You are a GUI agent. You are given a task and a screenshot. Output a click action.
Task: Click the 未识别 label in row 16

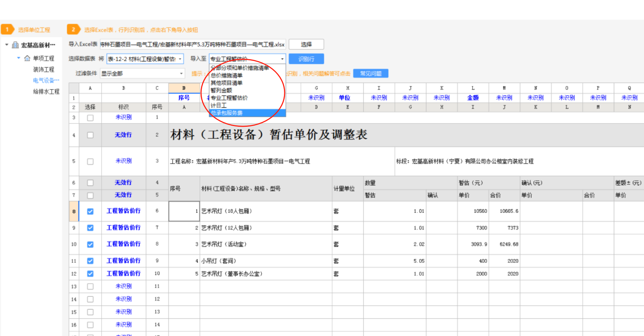click(x=123, y=325)
